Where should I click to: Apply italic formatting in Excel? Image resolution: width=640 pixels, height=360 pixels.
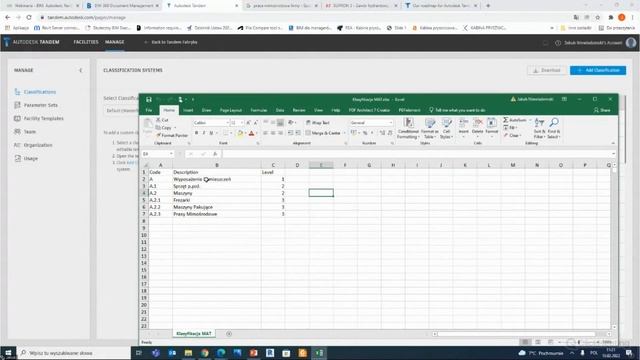pyautogui.click(x=204, y=133)
